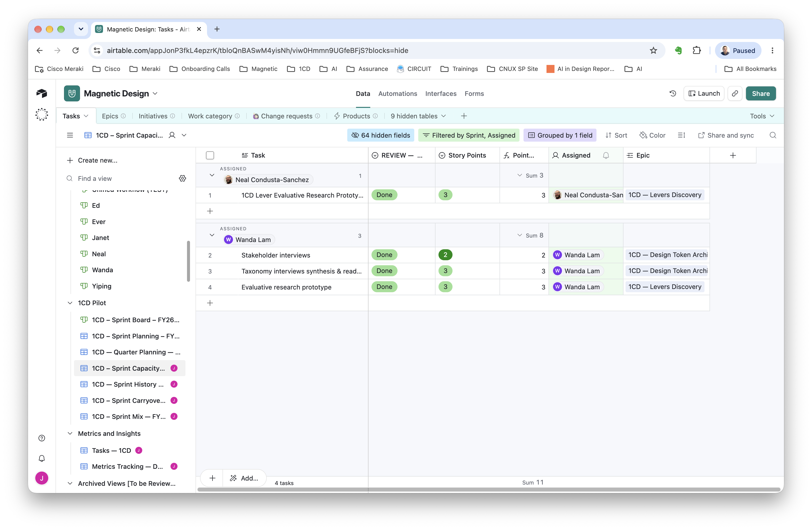Open Magnetic Design base name dropdown

[x=155, y=93]
